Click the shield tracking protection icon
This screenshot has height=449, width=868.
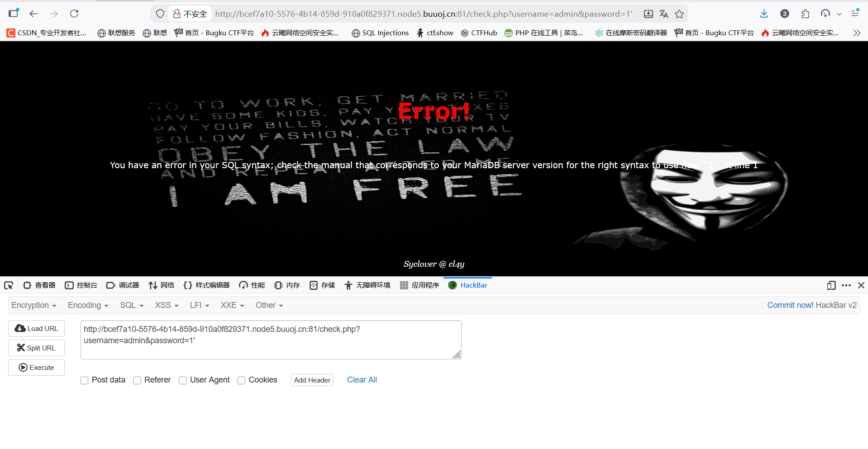[x=160, y=14]
